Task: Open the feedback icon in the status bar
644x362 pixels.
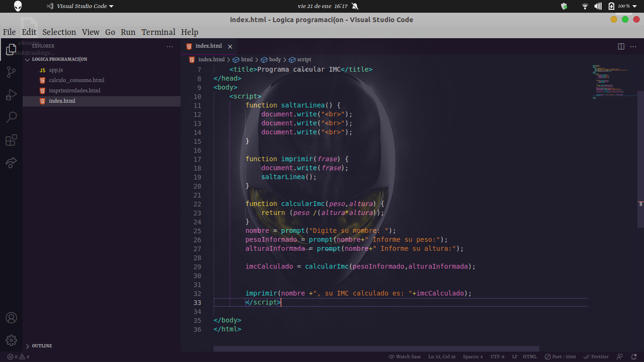Action: click(620, 357)
